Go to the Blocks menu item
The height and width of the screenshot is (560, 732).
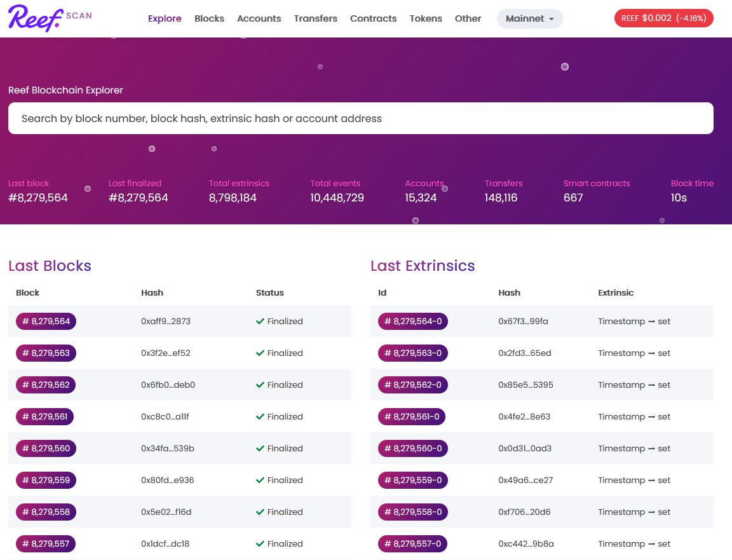[x=209, y=18]
